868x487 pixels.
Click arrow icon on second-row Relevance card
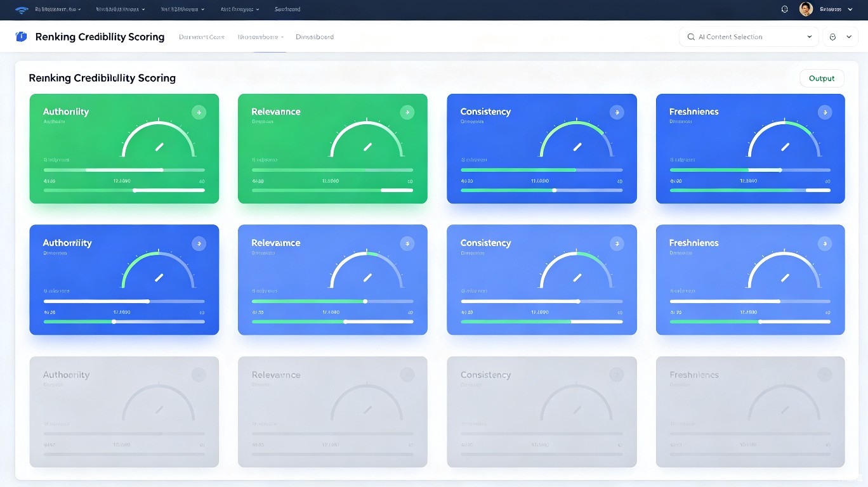click(x=407, y=243)
